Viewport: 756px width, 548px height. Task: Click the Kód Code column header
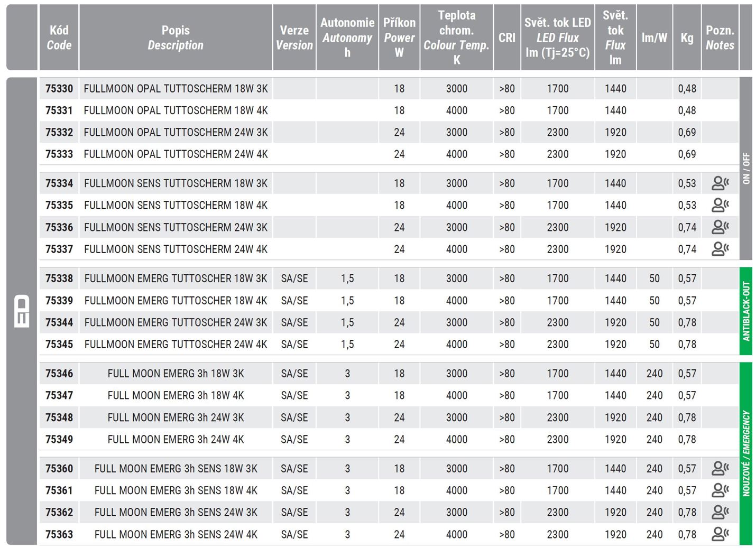59,38
